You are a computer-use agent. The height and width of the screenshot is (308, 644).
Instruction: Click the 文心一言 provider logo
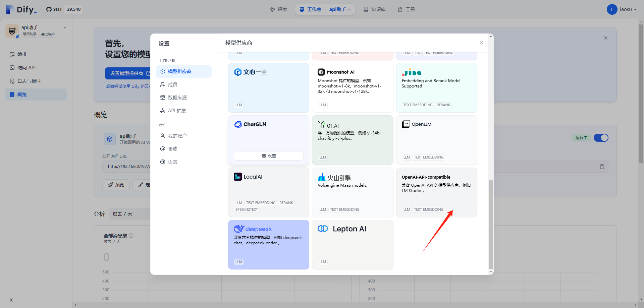pos(251,72)
